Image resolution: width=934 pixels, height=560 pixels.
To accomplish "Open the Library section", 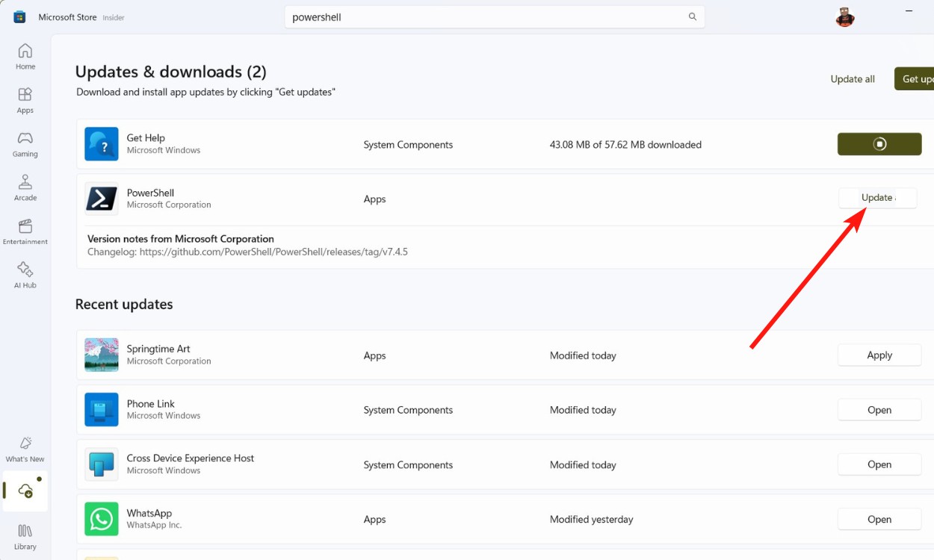I will 25,536.
